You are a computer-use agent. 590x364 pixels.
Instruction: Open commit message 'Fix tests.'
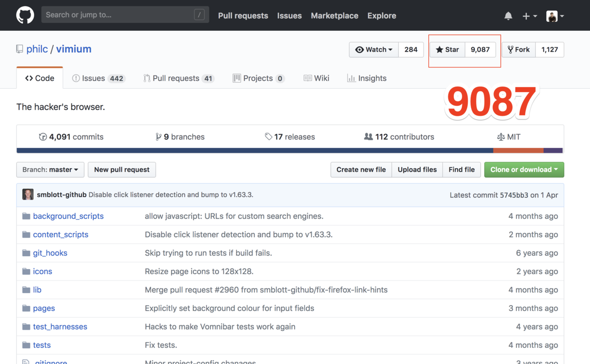[161, 345]
